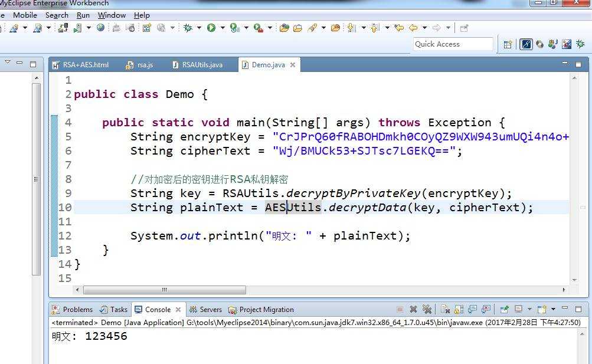This screenshot has width=592, height=364.
Task: Open the Back history dropdown arrow
Action: pos(425,28)
